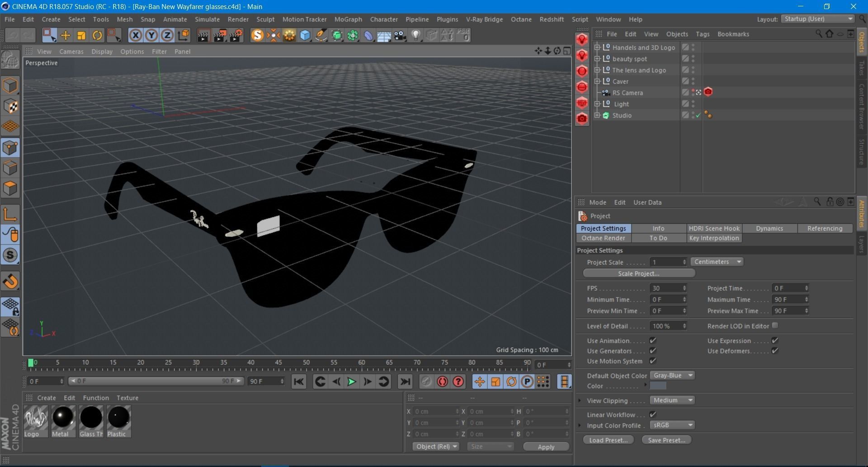Add a Cube primitive object

click(305, 35)
